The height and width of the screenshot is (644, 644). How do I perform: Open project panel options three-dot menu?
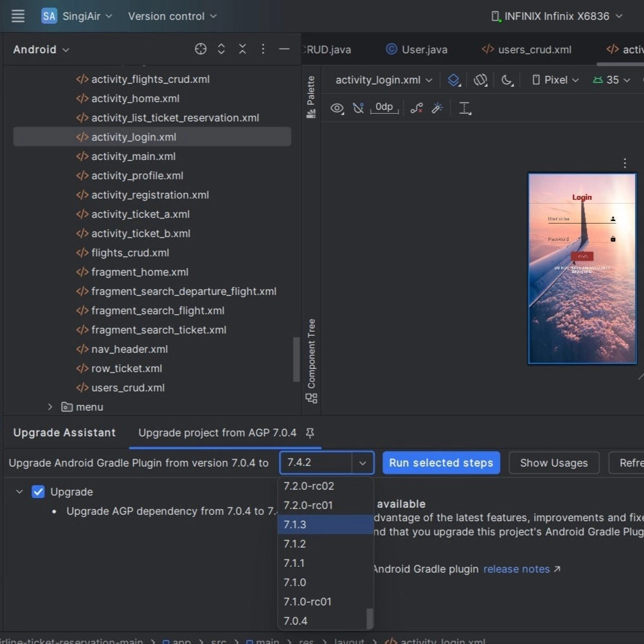pos(263,49)
